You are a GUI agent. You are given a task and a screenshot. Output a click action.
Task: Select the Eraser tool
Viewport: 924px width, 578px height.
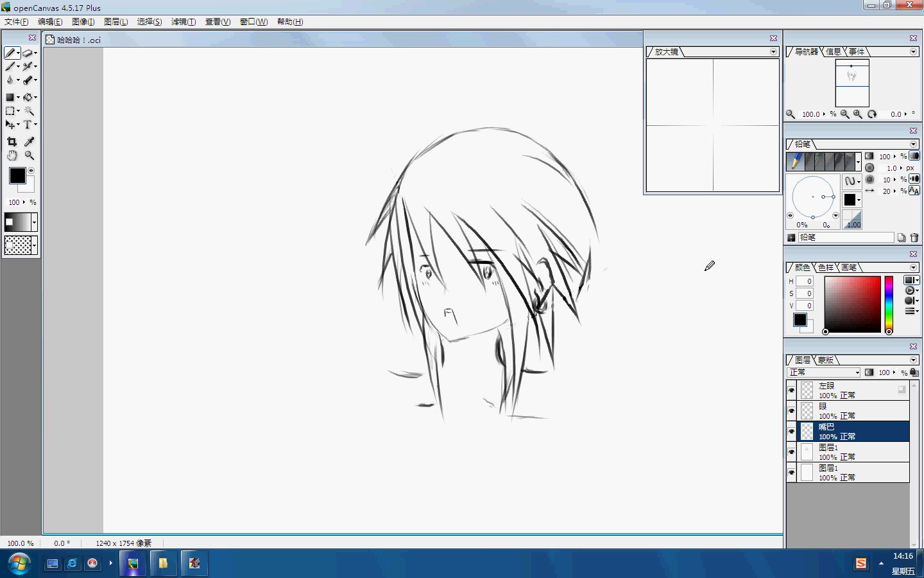coord(28,53)
